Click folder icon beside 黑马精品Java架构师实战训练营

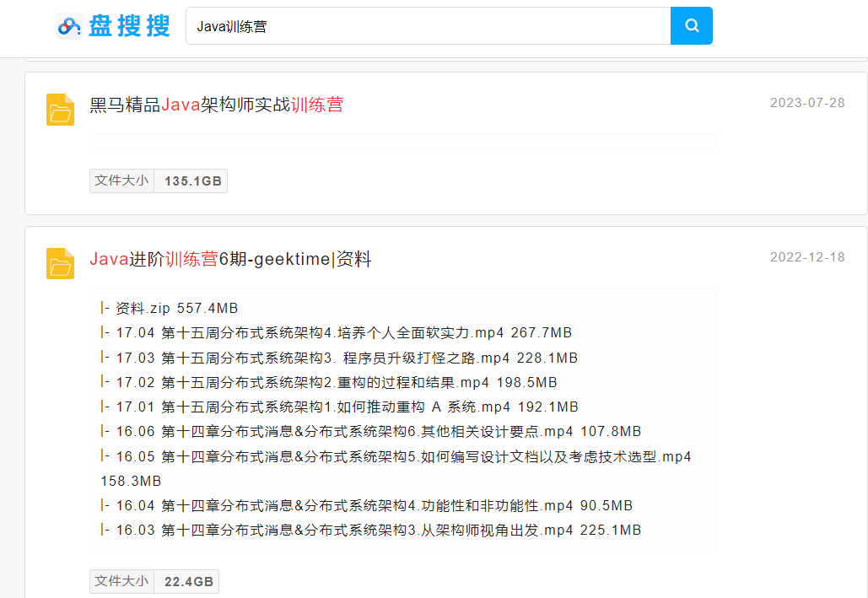61,110
